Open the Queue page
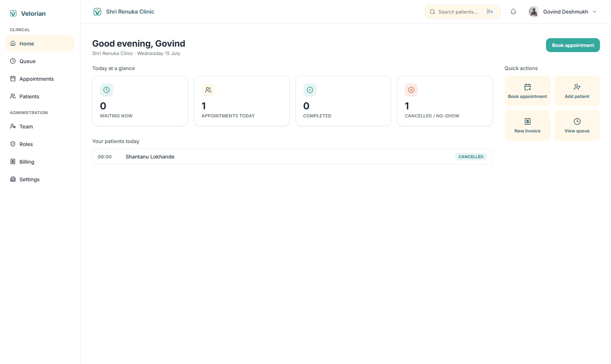The width and height of the screenshot is (611, 364). click(40, 61)
